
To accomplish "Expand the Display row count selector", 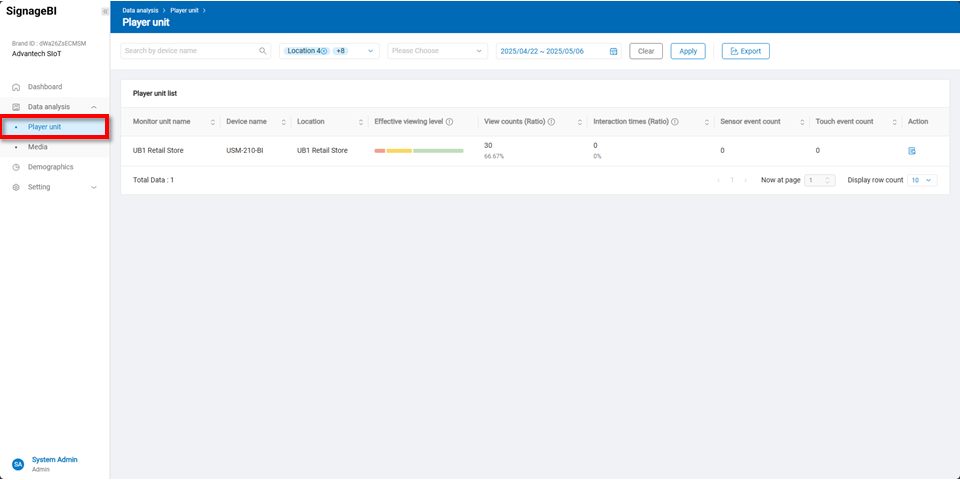I will click(x=921, y=180).
